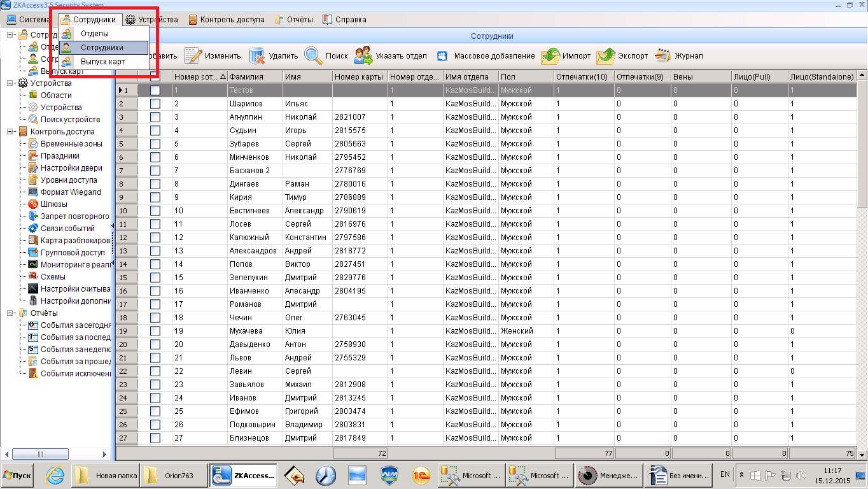Collapse the Контроль доступа tree node
The width and height of the screenshot is (868, 489).
tap(11, 132)
